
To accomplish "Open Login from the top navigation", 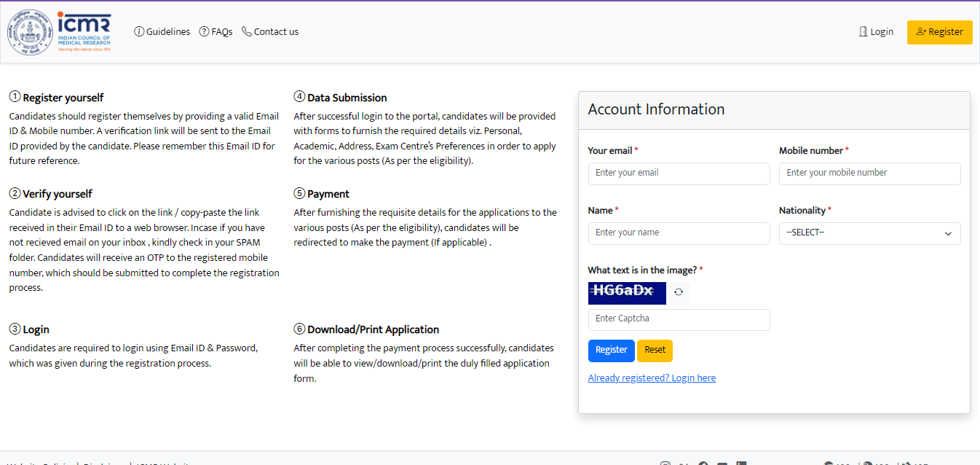I will (x=876, y=32).
